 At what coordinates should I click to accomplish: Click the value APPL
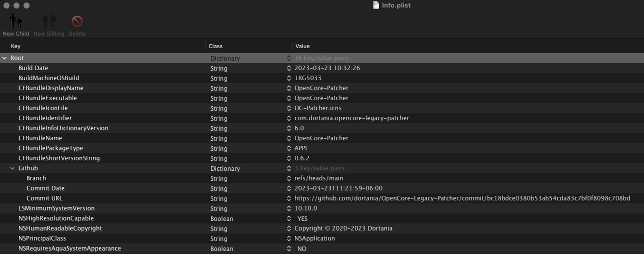click(301, 148)
